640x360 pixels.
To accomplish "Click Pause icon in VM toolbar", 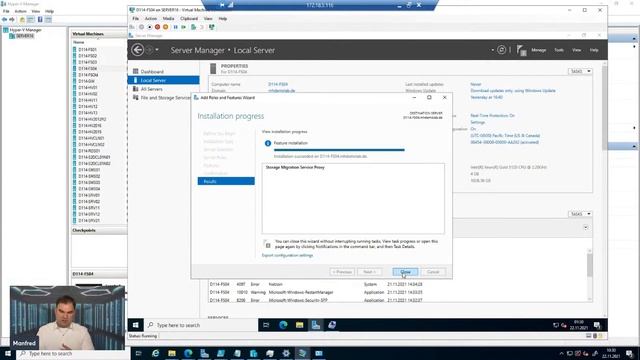I will tap(176, 27).
